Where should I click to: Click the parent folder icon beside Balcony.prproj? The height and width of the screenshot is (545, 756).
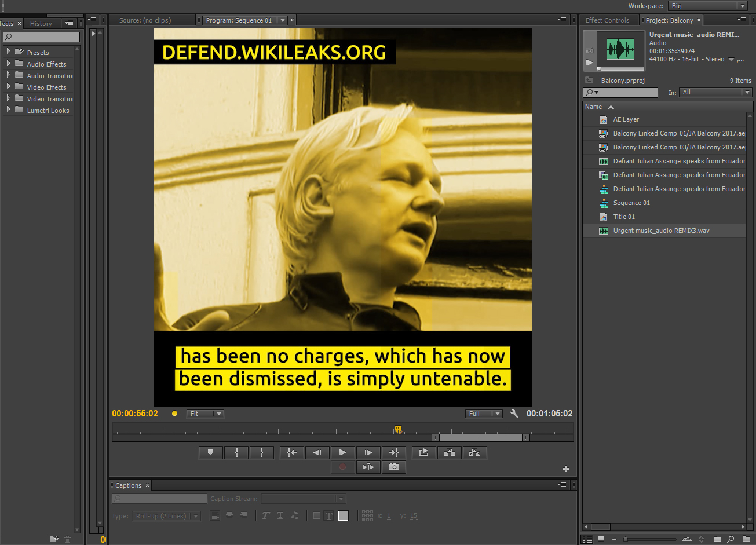[x=589, y=80]
